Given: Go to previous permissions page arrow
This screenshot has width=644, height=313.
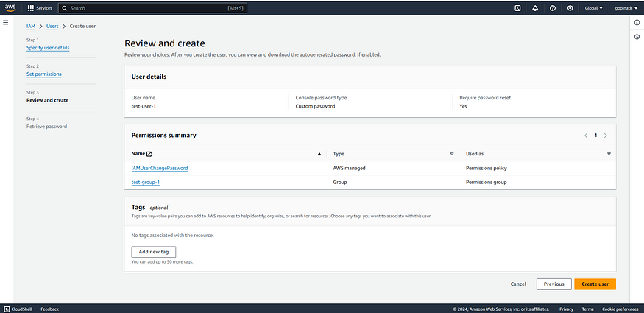Looking at the screenshot, I should click(586, 136).
